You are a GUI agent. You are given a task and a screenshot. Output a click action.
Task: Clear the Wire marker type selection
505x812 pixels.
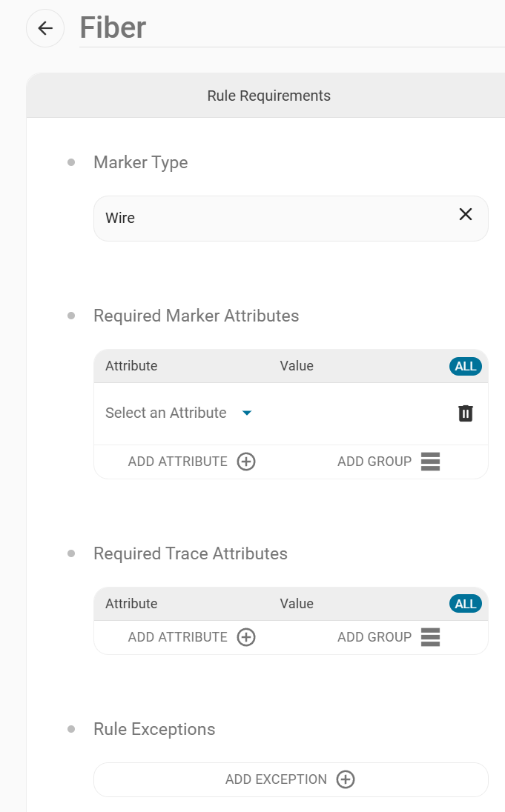click(466, 214)
